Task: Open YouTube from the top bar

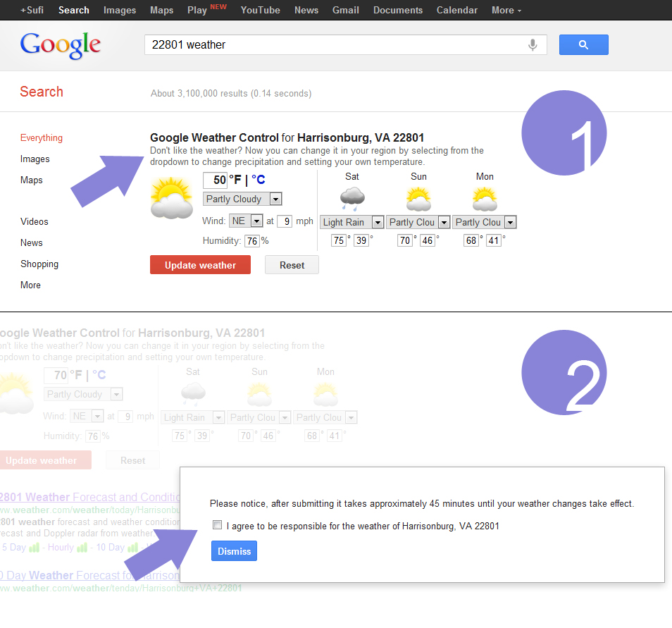Action: [260, 10]
